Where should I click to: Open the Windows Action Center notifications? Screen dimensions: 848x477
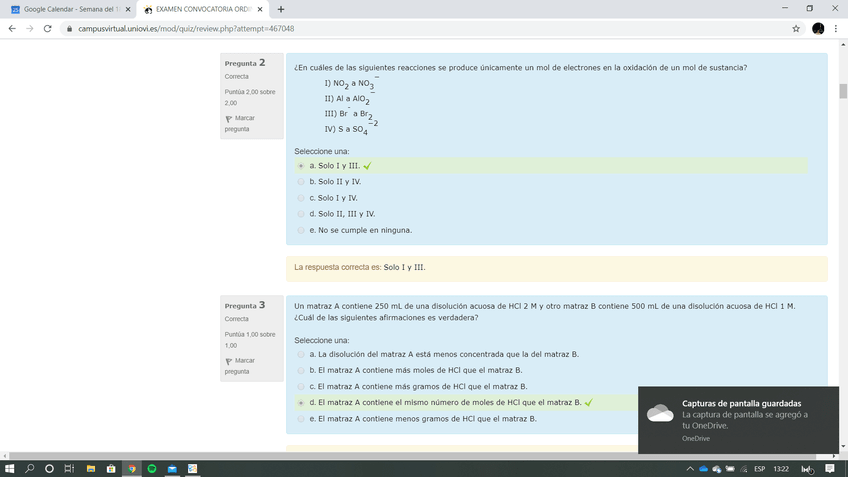tap(830, 469)
